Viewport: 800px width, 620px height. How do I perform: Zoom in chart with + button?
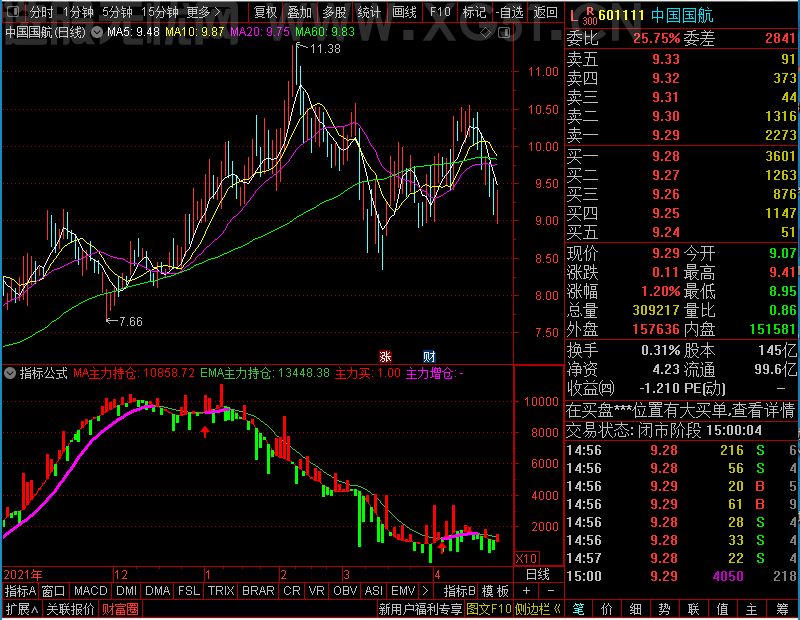527,590
